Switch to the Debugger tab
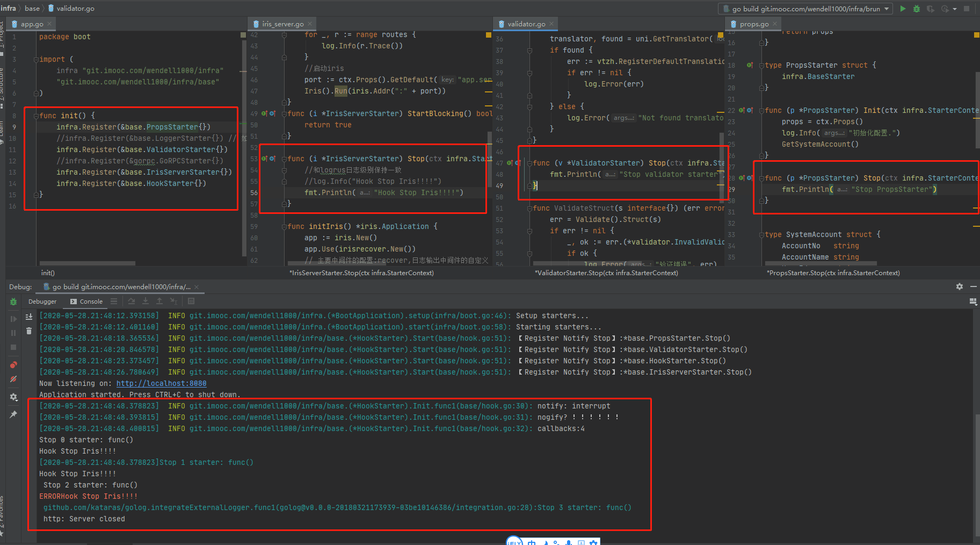 42,302
